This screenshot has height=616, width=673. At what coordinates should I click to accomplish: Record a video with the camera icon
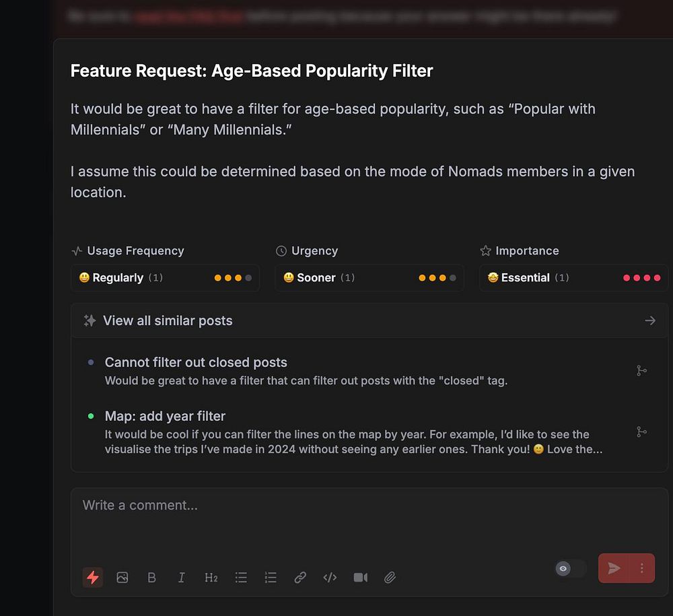(361, 578)
